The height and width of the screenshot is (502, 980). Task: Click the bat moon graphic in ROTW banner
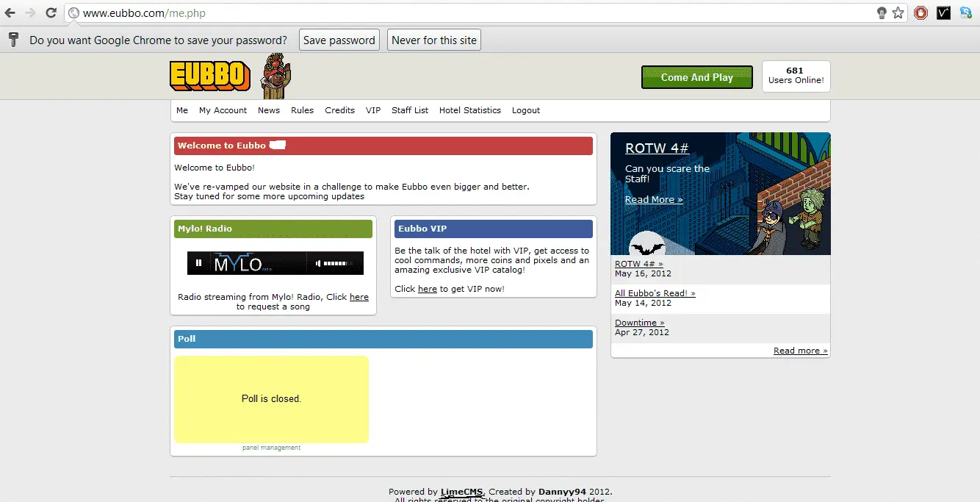pyautogui.click(x=647, y=244)
